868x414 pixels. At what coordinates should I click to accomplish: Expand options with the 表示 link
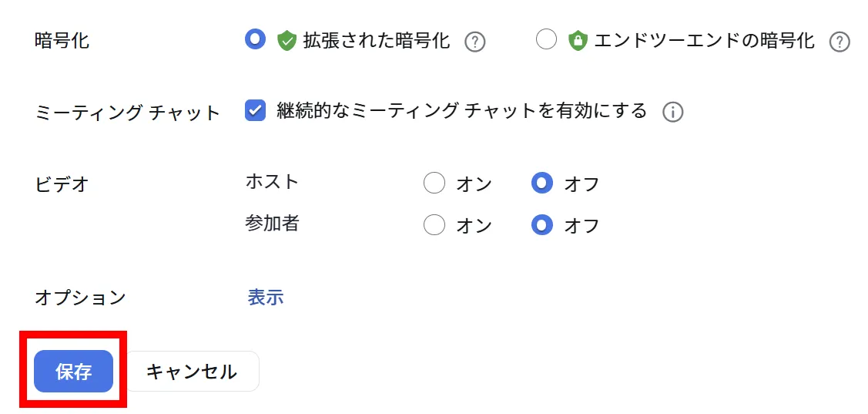266,298
